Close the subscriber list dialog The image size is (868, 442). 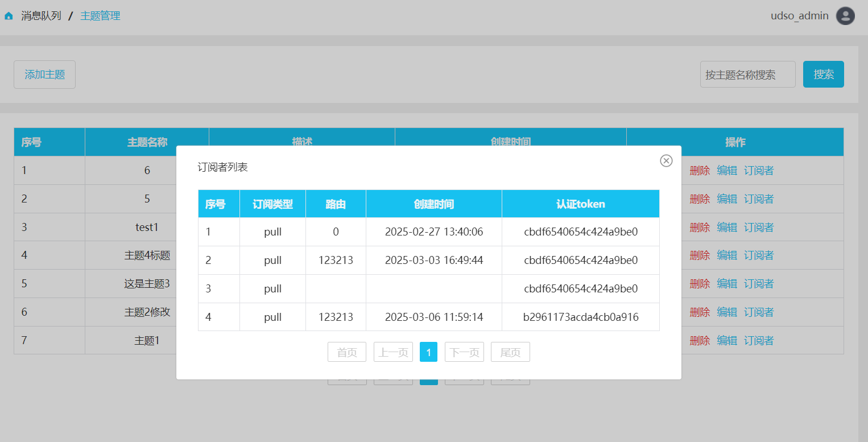point(666,161)
